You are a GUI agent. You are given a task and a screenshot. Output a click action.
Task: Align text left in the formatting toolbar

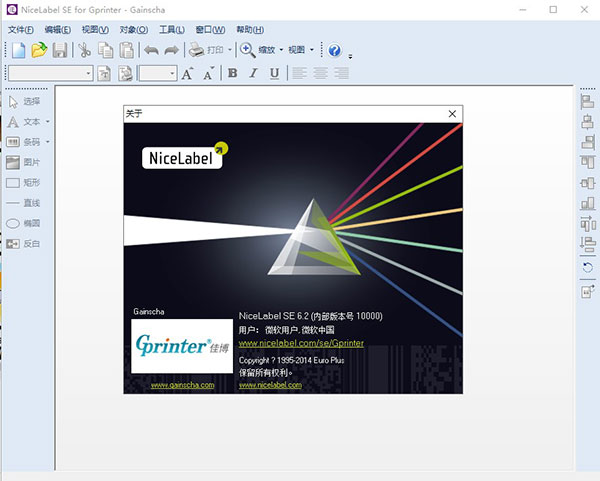(300, 73)
